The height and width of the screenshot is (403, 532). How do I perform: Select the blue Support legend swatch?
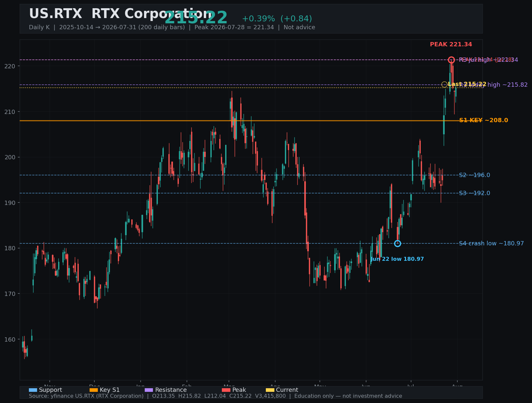click(x=33, y=390)
